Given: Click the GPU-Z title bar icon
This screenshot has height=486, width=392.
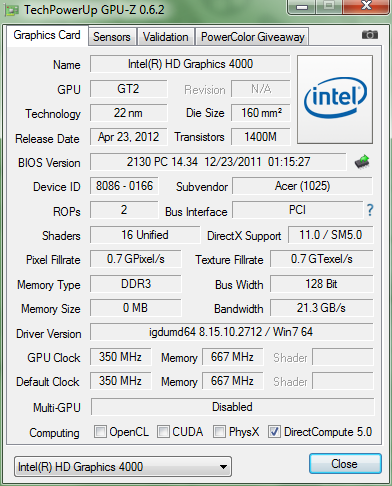Looking at the screenshot, I should 11,11.
